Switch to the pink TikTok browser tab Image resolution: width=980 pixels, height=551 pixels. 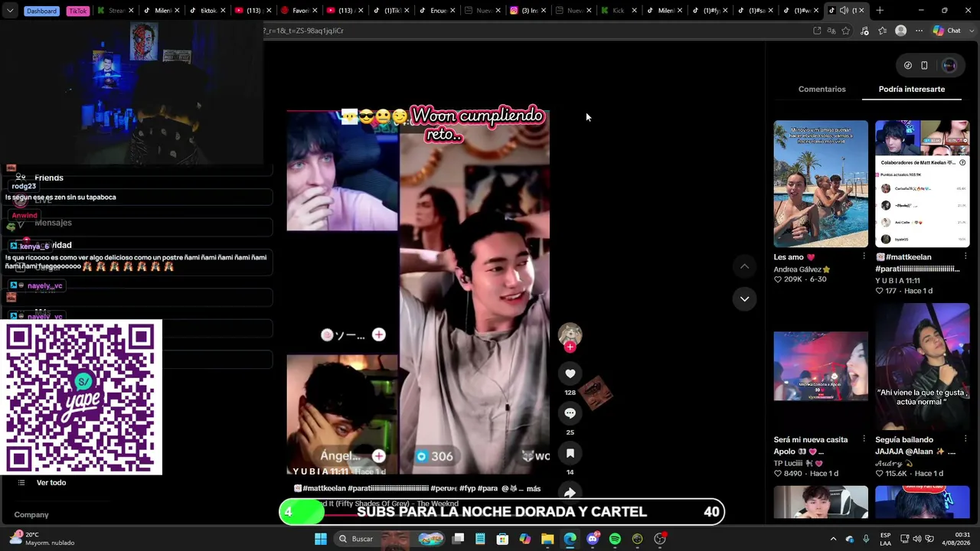coord(77,11)
